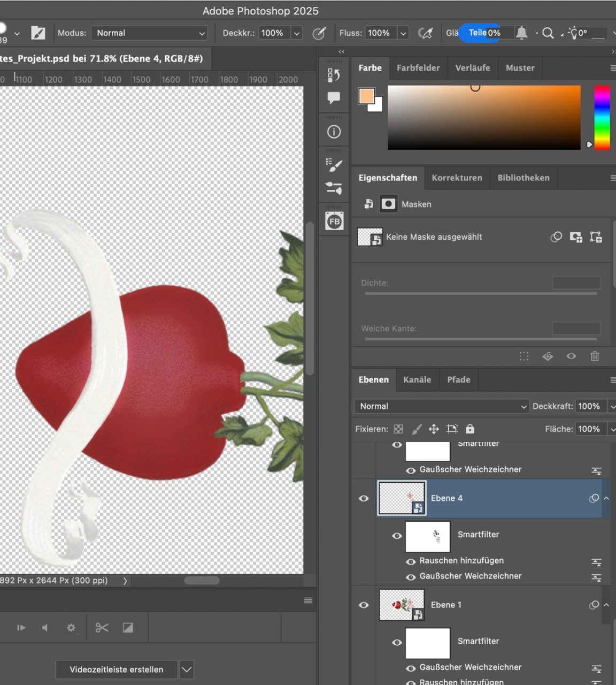Open the Comments panel icon
The height and width of the screenshot is (685, 616).
tap(334, 97)
